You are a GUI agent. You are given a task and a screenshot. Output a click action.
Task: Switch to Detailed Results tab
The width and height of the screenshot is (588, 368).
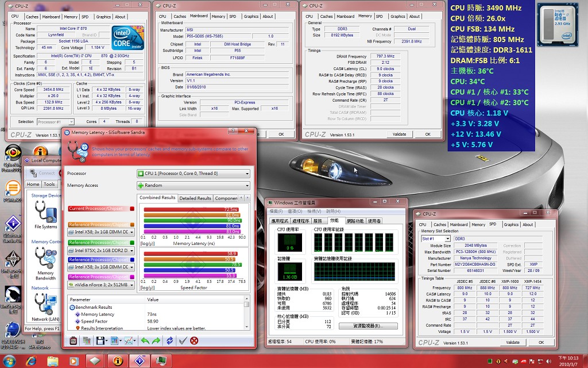pyautogui.click(x=195, y=198)
